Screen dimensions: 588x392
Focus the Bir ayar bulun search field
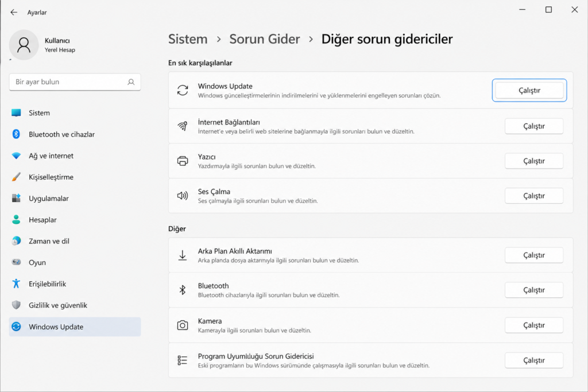coord(75,81)
